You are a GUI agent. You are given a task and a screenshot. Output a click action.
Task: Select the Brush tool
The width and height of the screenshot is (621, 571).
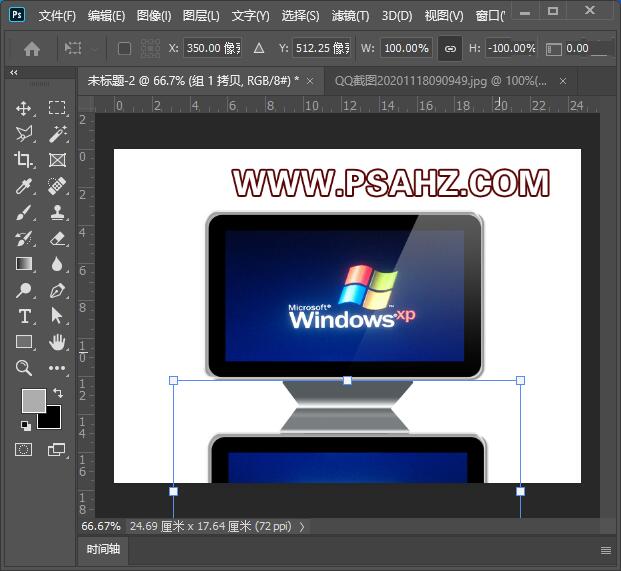[24, 212]
